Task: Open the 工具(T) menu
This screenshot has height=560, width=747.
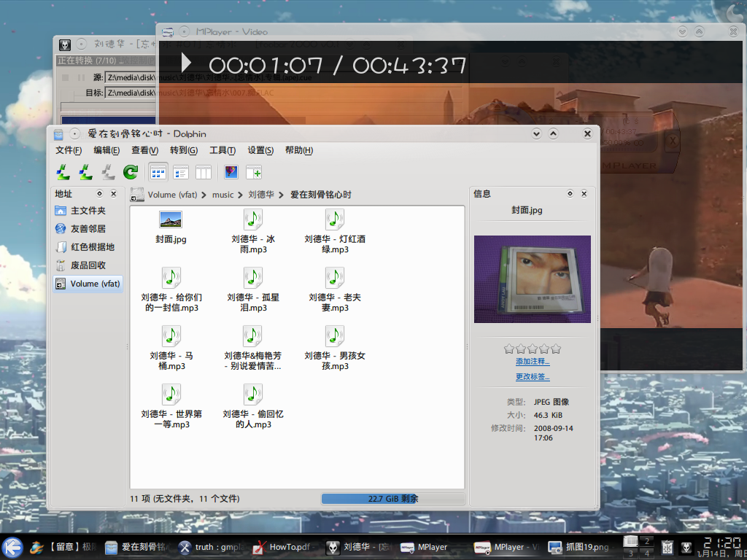Action: pyautogui.click(x=222, y=150)
